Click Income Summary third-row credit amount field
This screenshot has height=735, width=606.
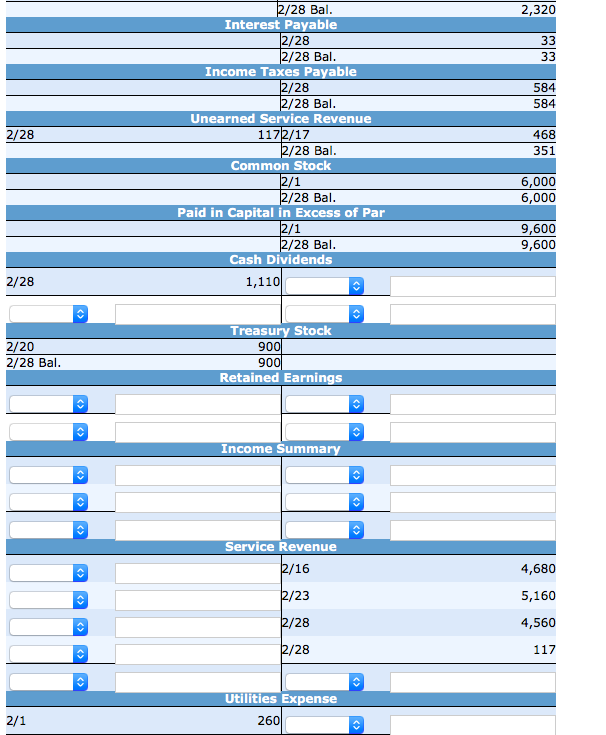tap(472, 530)
